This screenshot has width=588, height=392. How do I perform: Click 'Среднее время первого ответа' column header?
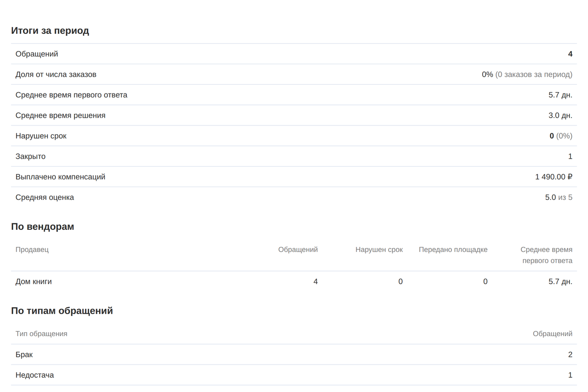pyautogui.click(x=546, y=255)
